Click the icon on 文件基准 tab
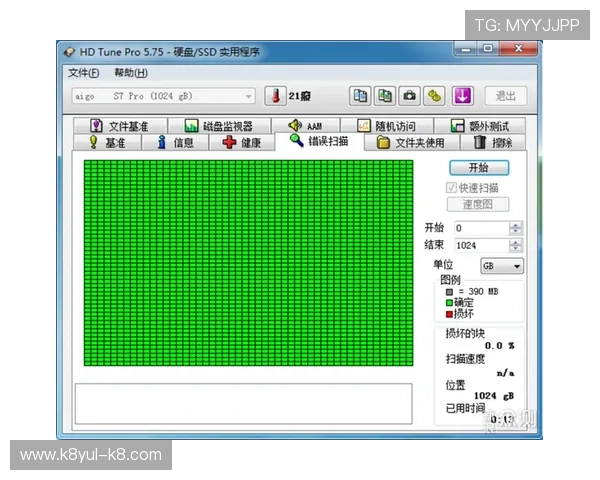 [x=96, y=125]
